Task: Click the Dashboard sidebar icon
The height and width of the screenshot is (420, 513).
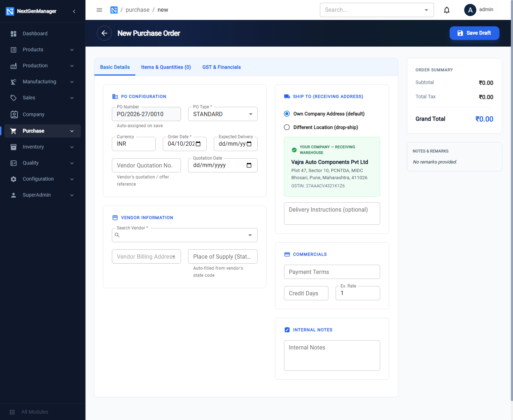Action: [x=14, y=33]
